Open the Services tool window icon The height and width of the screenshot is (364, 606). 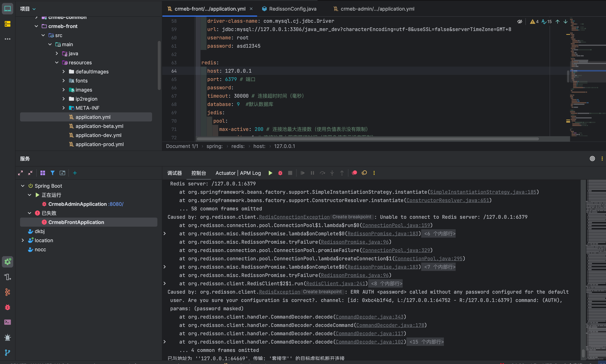(7, 262)
